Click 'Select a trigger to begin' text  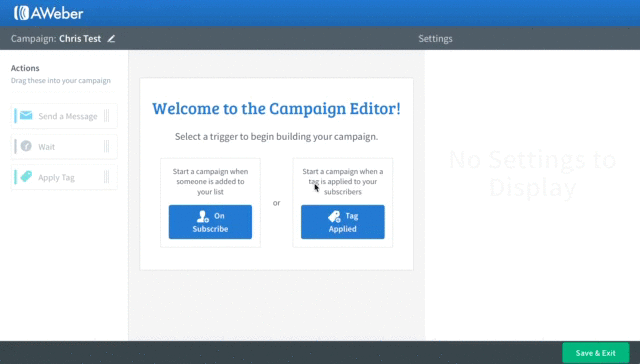coord(276,136)
